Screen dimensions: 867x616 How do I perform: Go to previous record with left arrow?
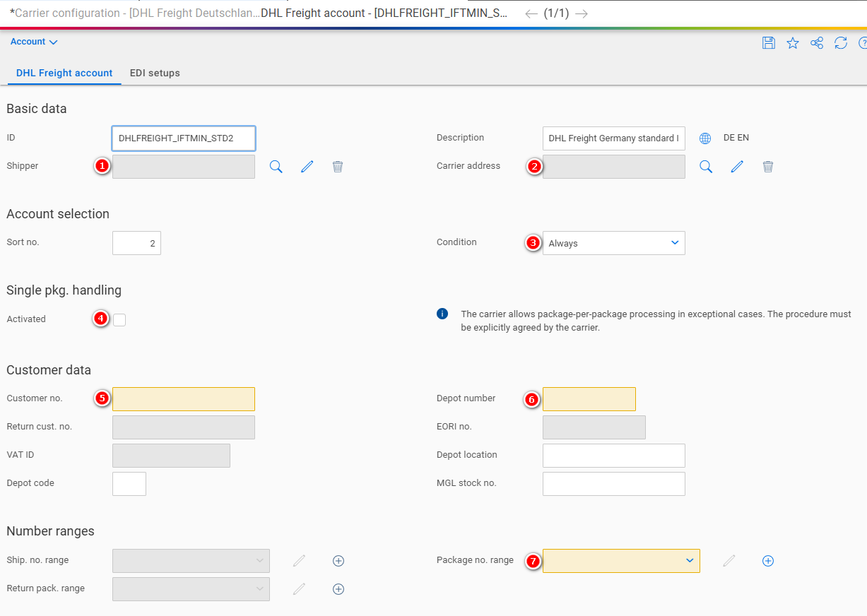(531, 13)
